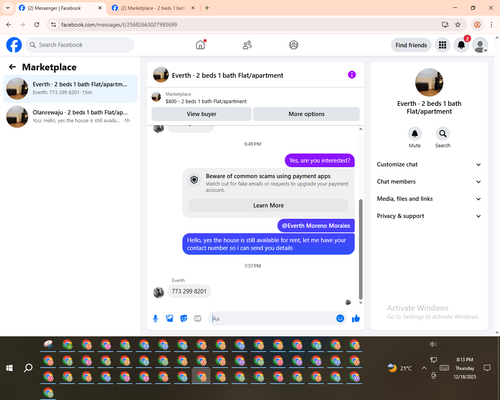The height and width of the screenshot is (400, 500).
Task: Open Windows Start menu
Action: 9,368
